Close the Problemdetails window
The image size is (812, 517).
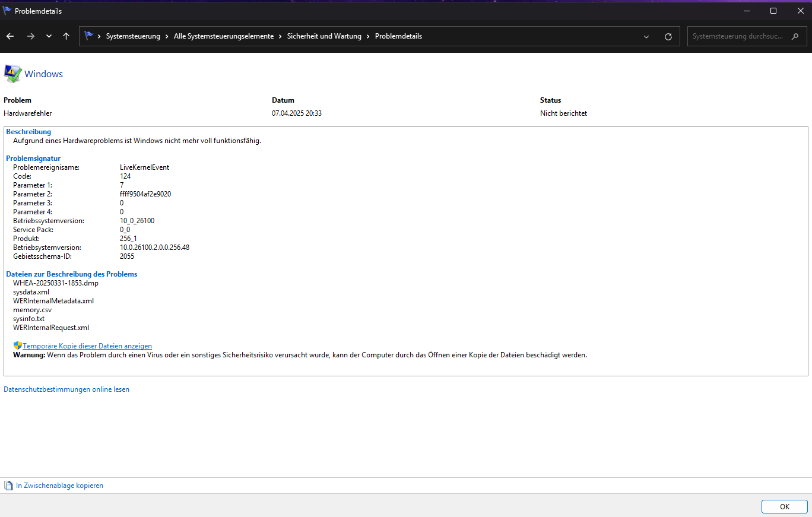coord(800,11)
